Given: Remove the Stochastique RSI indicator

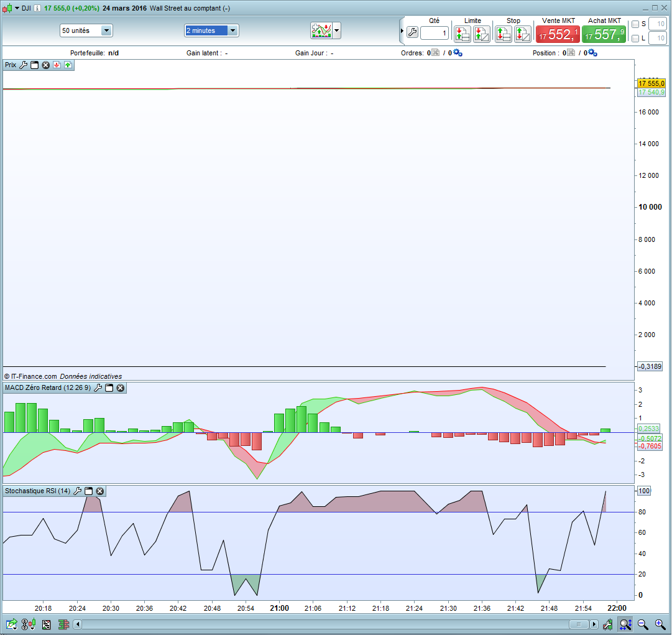Looking at the screenshot, I should tap(100, 491).
